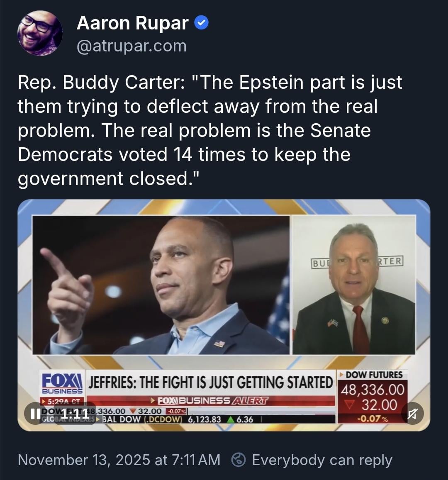Viewport: 448px width, 480px height.
Task: Click the Fox Business logo in video
Action: tap(63, 383)
